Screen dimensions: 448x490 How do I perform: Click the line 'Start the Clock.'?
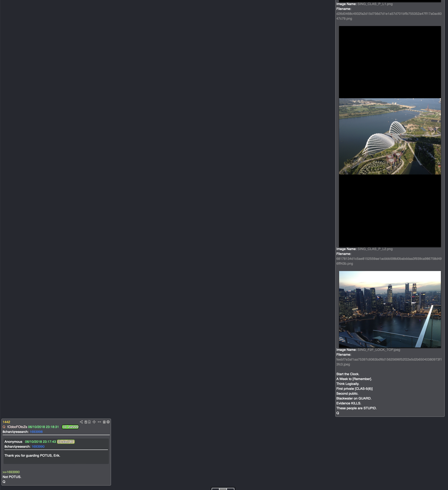pyautogui.click(x=348, y=374)
